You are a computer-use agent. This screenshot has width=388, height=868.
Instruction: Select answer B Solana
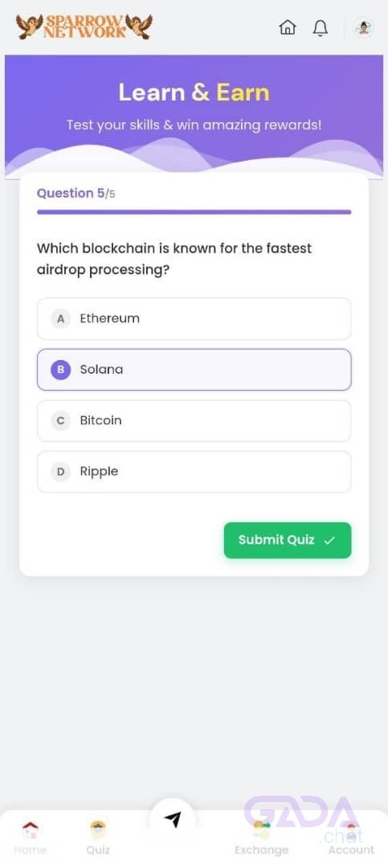194,370
